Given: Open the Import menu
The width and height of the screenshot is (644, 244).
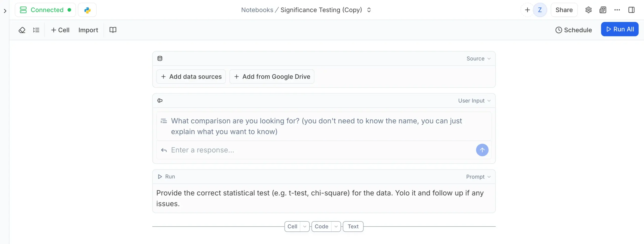Looking at the screenshot, I should 88,30.
